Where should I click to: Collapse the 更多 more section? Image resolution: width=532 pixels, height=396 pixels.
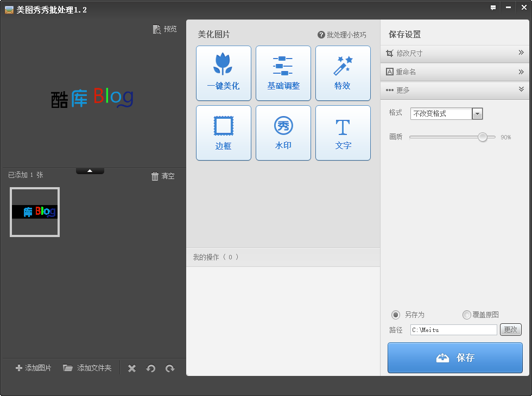pos(455,90)
